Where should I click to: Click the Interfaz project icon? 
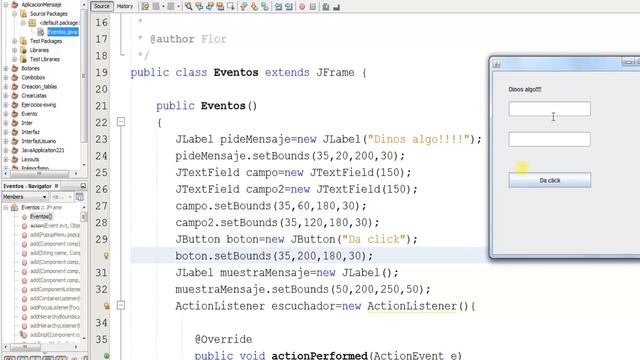pos(15,132)
